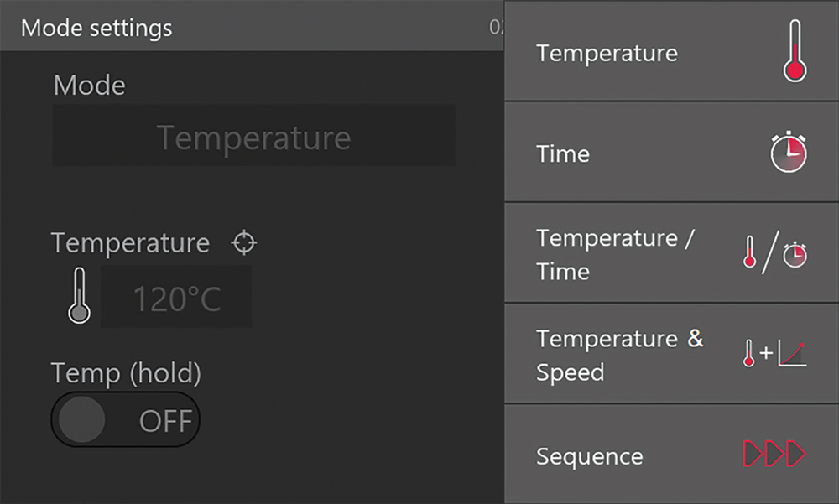Click the white thermometer icon beside 120°C
Screen dimensions: 839x504
coord(79,295)
